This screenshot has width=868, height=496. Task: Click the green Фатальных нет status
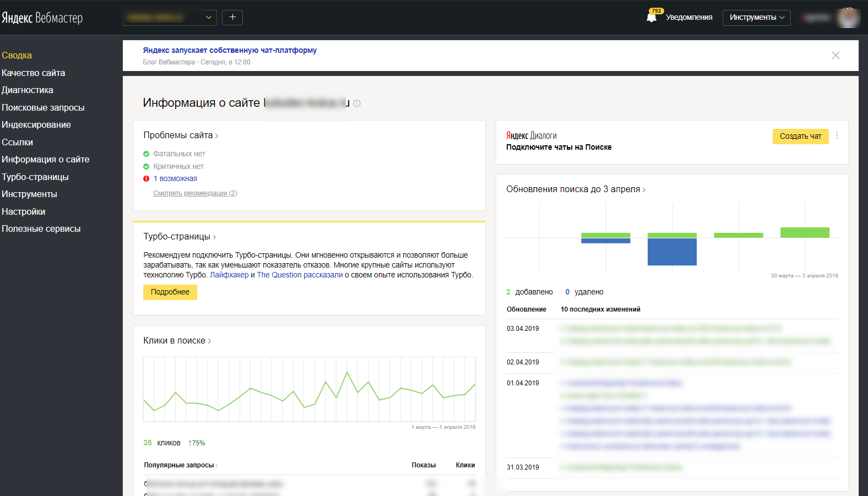174,154
